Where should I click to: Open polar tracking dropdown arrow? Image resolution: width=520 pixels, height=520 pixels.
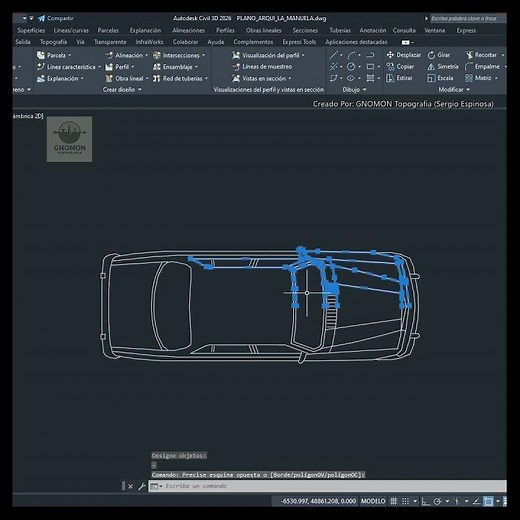(447, 501)
